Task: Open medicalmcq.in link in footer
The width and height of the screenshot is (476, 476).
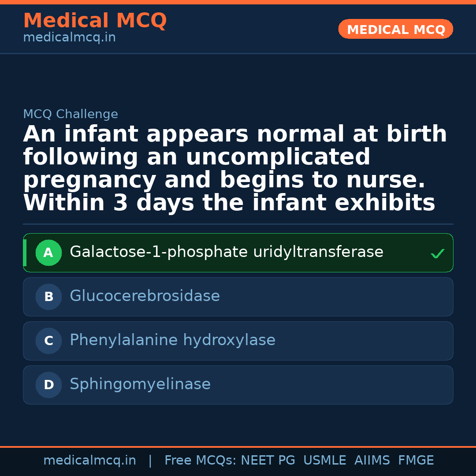Action: tap(89, 461)
